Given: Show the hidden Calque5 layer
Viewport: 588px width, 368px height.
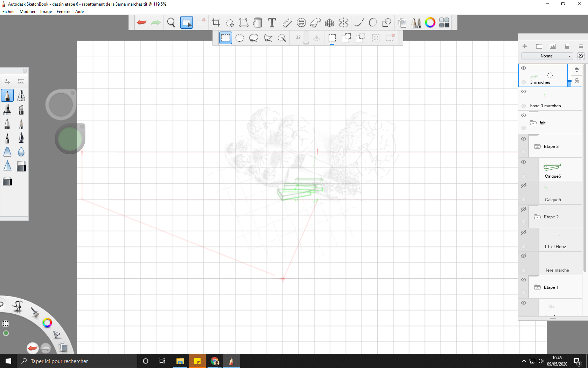Looking at the screenshot, I should click(524, 185).
